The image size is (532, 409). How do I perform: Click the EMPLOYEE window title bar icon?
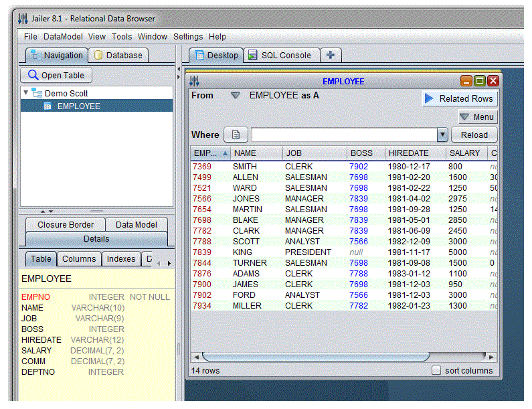click(194, 81)
